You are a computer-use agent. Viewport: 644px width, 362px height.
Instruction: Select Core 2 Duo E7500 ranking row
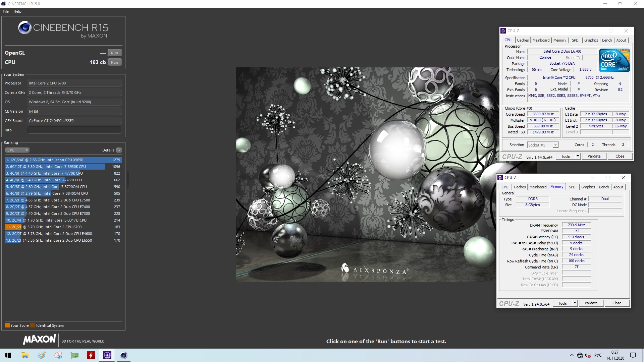63,200
